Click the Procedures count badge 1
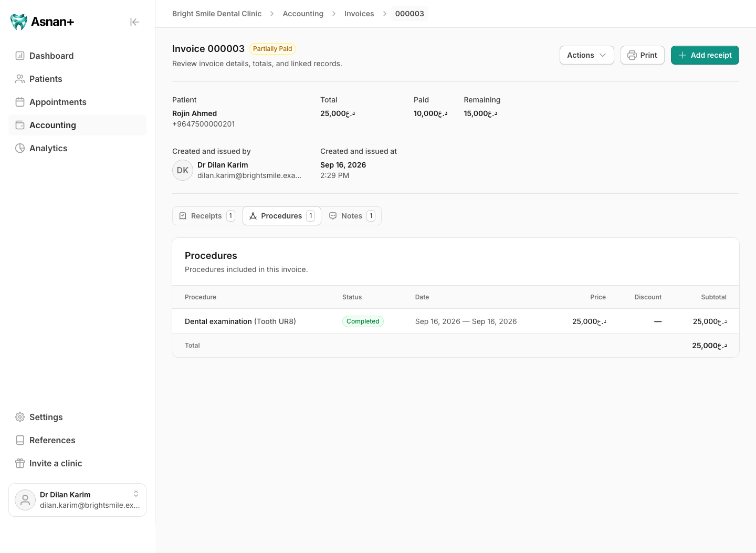The height and width of the screenshot is (553, 756). tap(311, 216)
